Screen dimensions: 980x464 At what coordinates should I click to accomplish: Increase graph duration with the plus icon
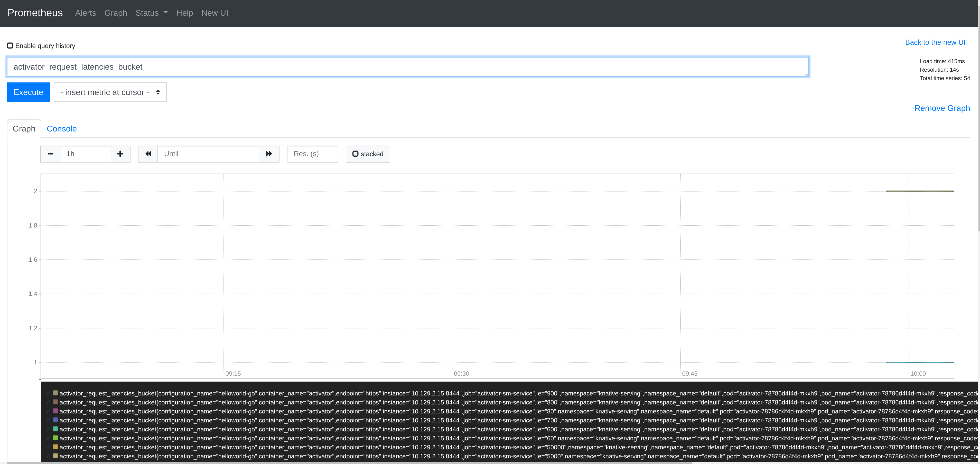pyautogui.click(x=120, y=154)
